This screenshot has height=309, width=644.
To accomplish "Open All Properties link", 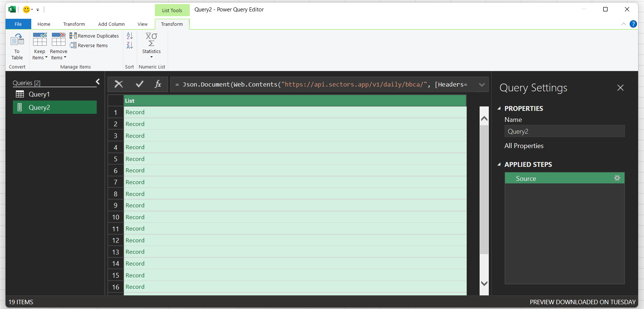I will 524,146.
